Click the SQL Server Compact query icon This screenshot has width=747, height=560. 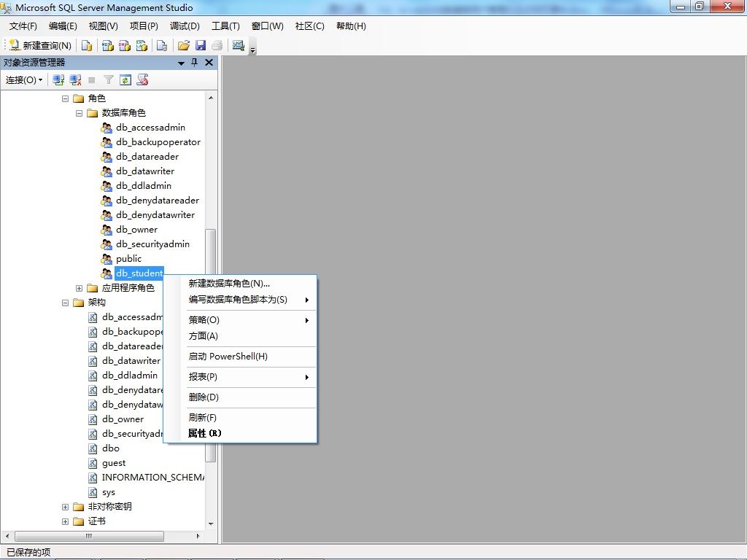click(x=162, y=45)
